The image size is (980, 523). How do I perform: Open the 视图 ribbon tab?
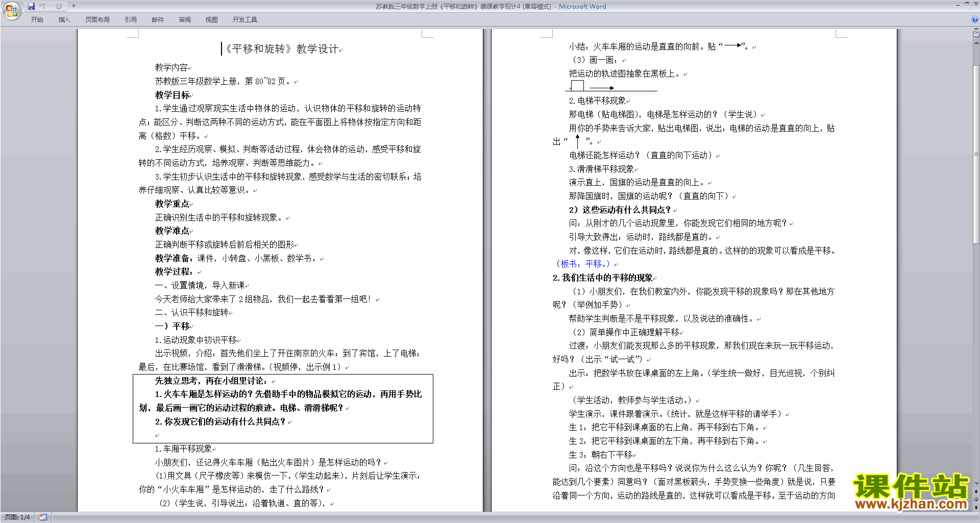pyautogui.click(x=212, y=20)
